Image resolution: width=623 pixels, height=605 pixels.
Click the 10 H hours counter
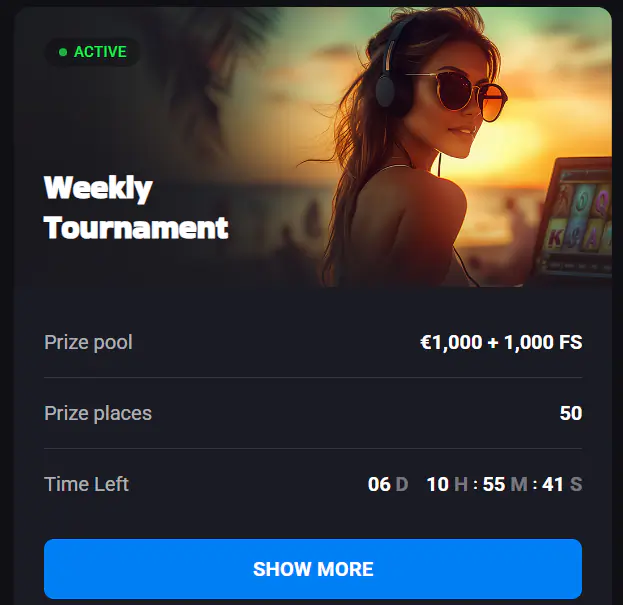tap(447, 484)
